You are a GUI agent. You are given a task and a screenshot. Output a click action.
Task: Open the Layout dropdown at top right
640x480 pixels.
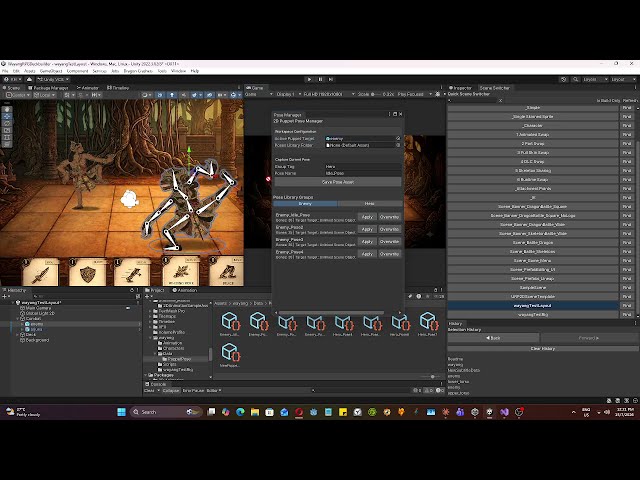click(x=623, y=79)
